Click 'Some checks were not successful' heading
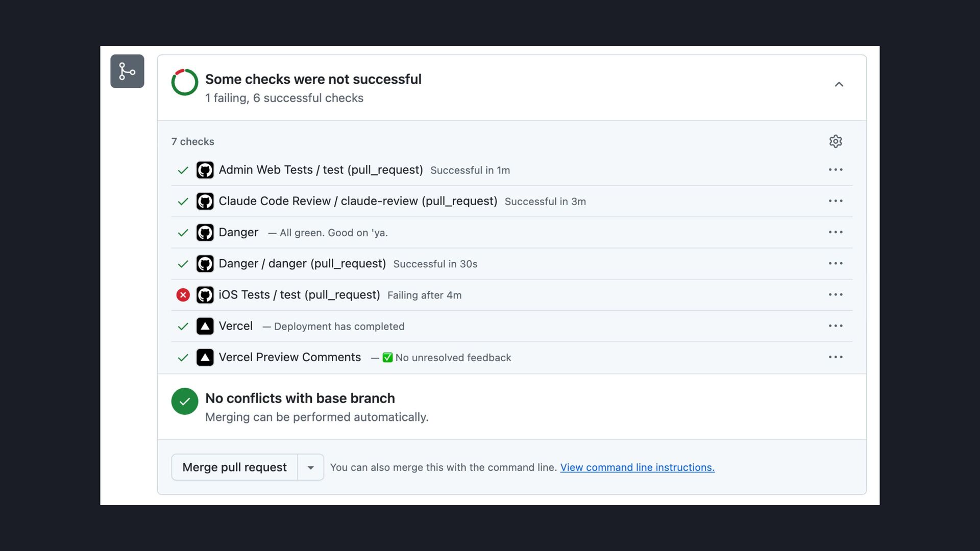980x551 pixels. pyautogui.click(x=313, y=79)
